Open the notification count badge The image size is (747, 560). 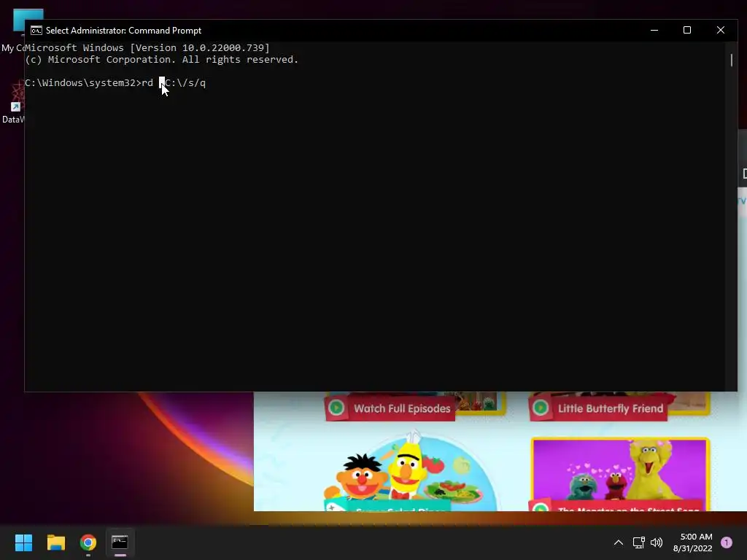click(x=727, y=542)
